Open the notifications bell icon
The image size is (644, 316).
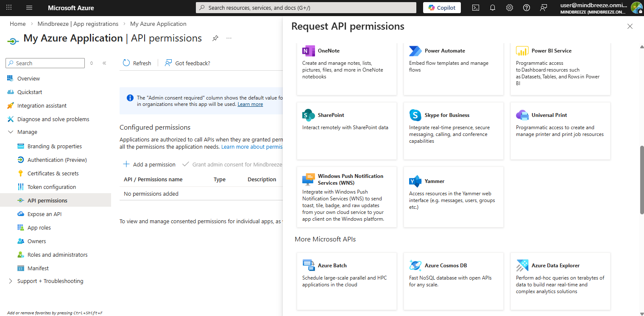(493, 8)
